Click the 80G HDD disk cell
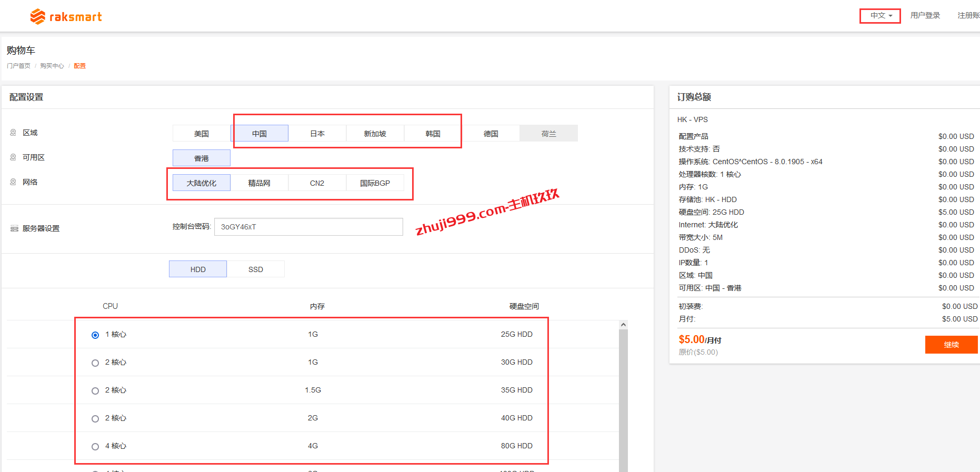 click(x=517, y=446)
